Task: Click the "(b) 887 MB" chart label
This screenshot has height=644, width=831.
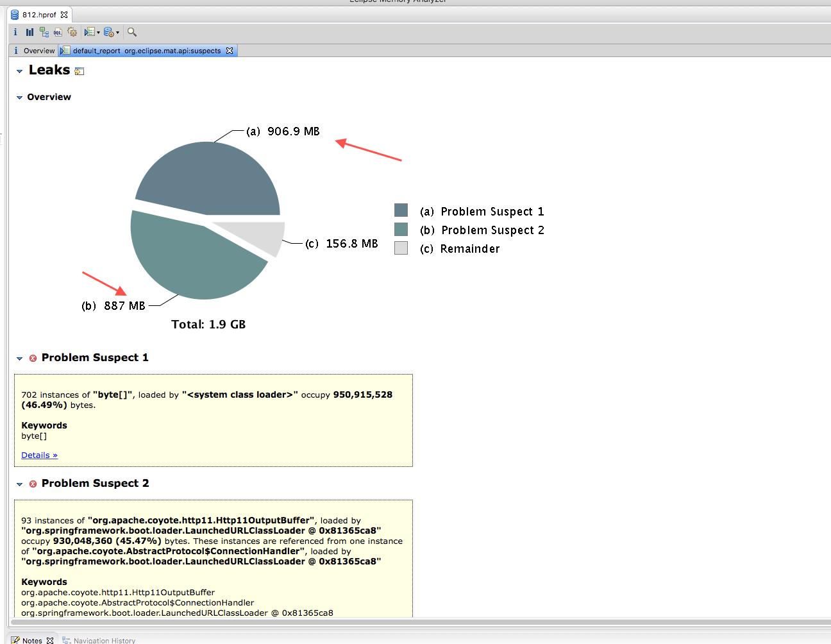Action: pos(113,306)
